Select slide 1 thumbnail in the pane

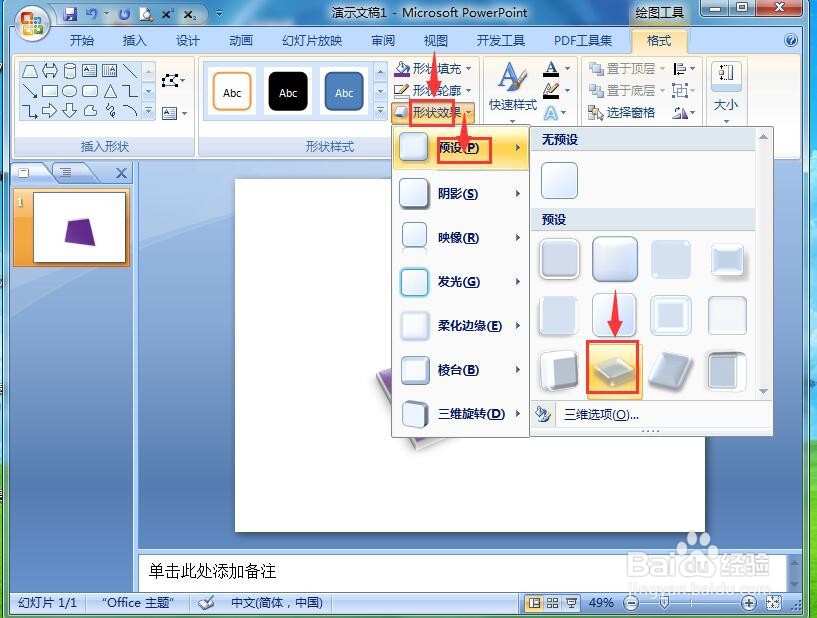pyautogui.click(x=79, y=228)
